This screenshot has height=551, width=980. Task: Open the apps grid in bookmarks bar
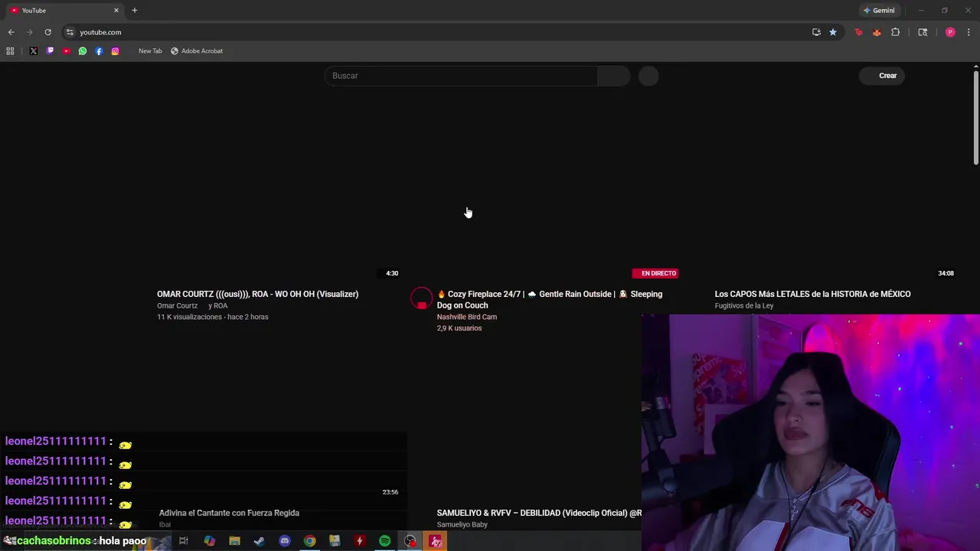pos(10,51)
